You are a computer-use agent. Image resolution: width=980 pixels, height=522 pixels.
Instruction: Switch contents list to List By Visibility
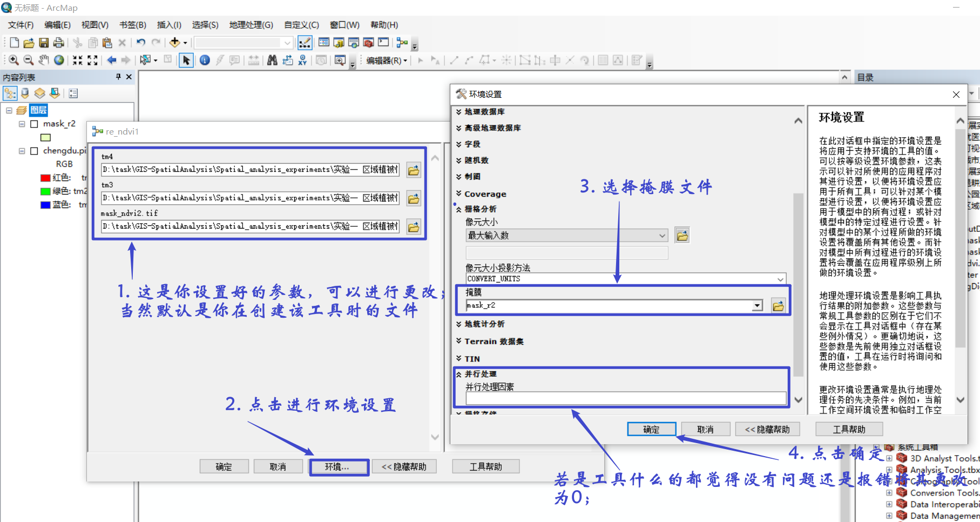(x=40, y=93)
